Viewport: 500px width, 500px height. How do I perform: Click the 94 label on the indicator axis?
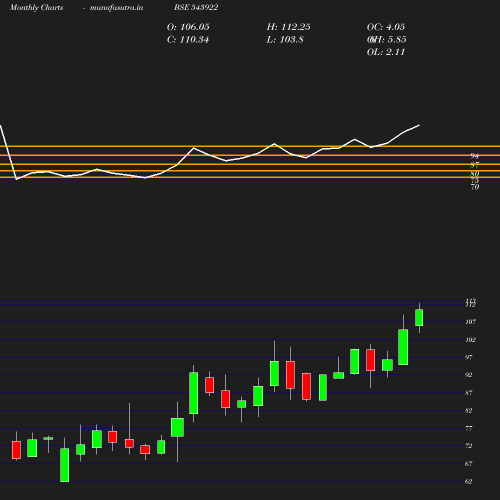tap(475, 156)
